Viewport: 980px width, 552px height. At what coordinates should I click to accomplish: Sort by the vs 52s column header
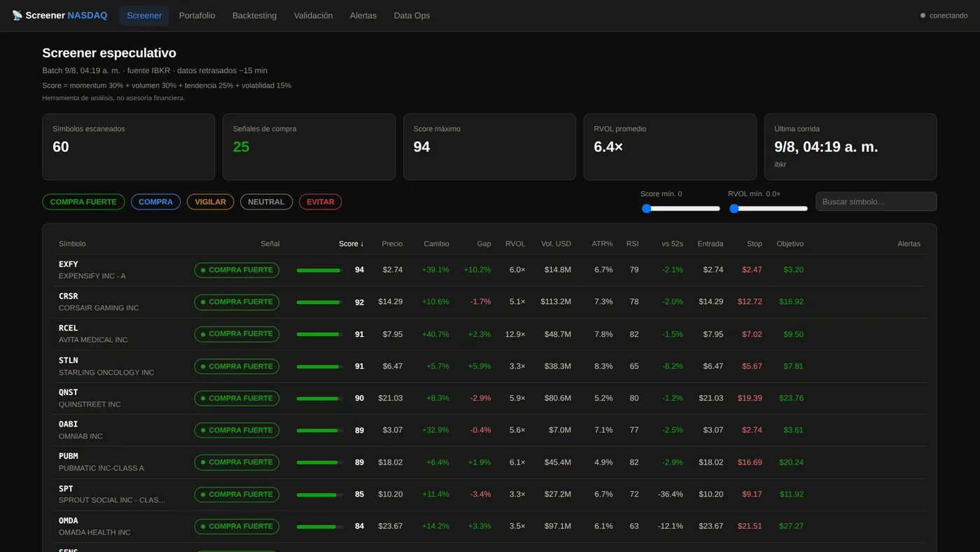point(672,244)
